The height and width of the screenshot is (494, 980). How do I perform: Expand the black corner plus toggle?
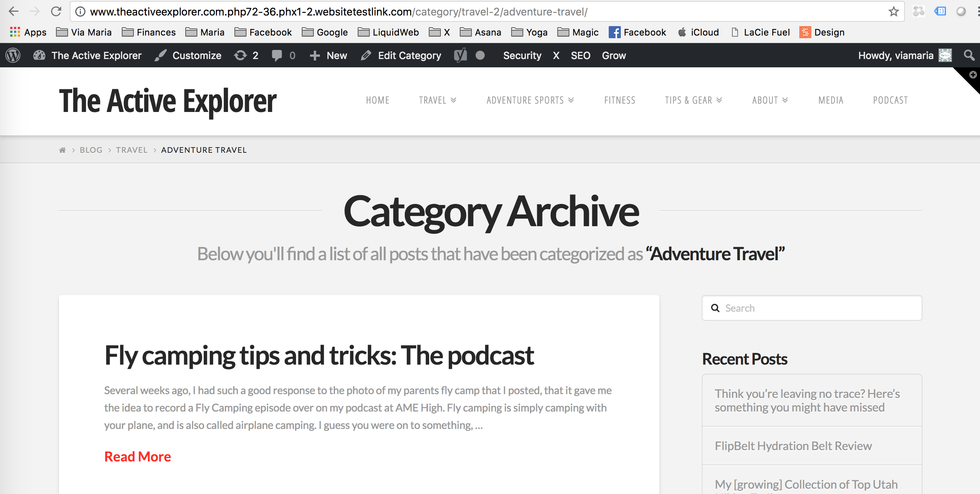click(972, 75)
